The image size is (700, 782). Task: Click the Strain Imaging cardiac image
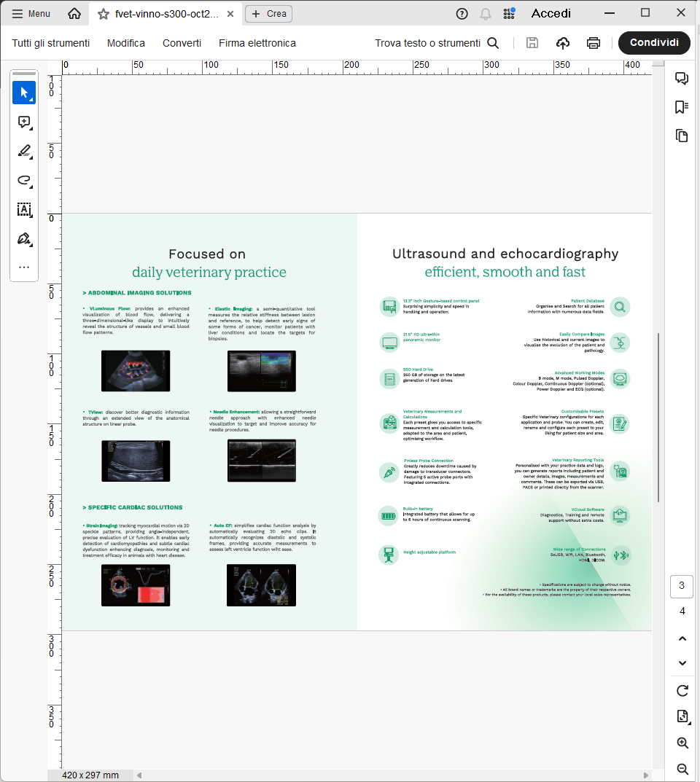(136, 585)
